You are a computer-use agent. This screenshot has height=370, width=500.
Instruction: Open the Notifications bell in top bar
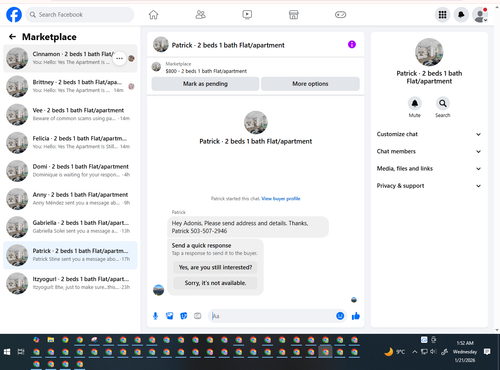coord(461,15)
